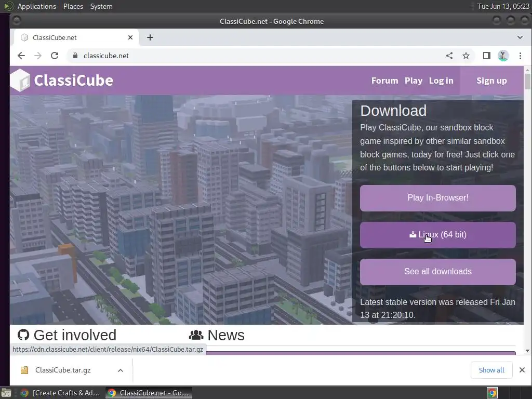Click the Get involved heading

(75, 335)
